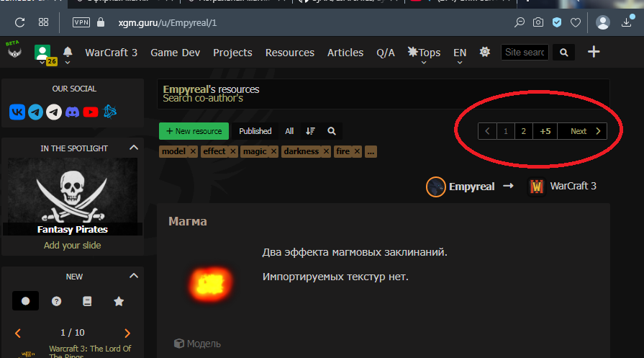644x358 pixels.
Task: Open the green user account menu
Action: [x=42, y=53]
